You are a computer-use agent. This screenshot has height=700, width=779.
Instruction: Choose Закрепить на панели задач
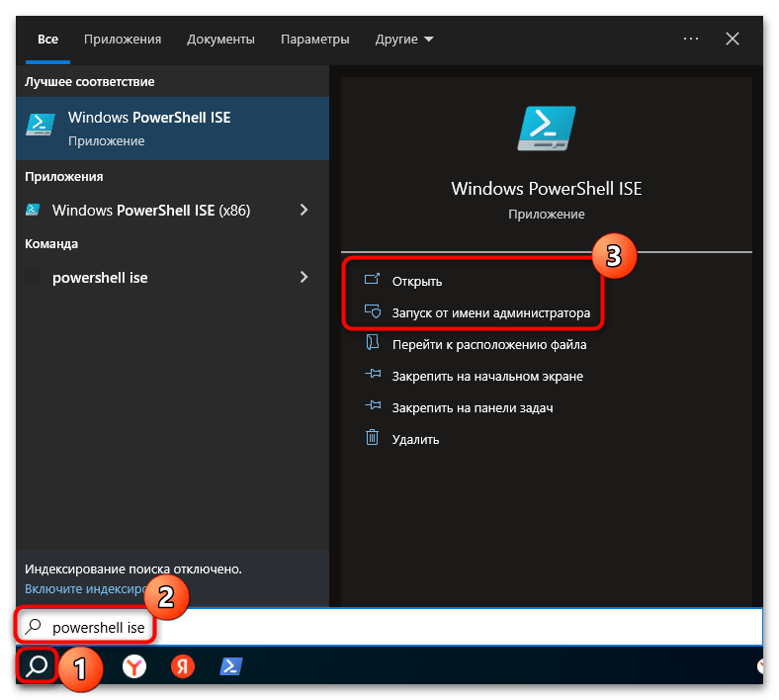(473, 408)
